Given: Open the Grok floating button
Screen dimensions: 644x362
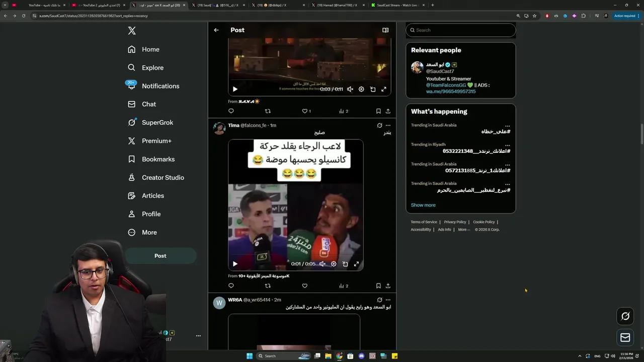Looking at the screenshot, I should (x=625, y=316).
